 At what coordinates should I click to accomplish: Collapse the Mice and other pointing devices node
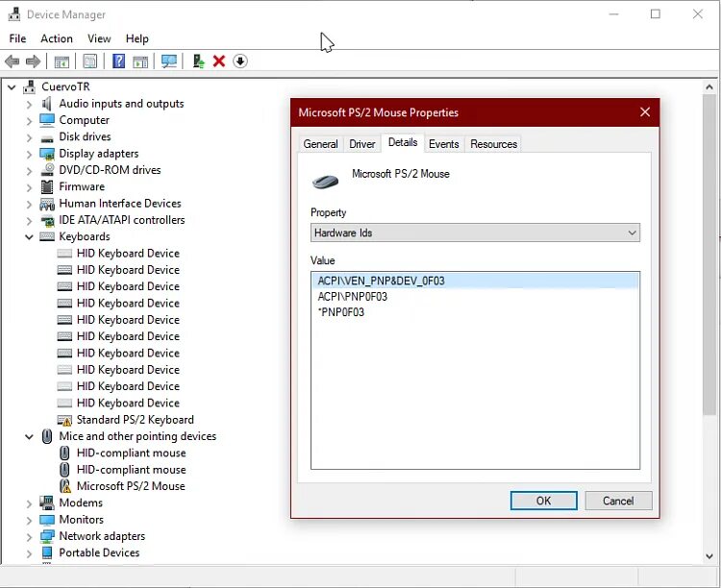tap(29, 437)
